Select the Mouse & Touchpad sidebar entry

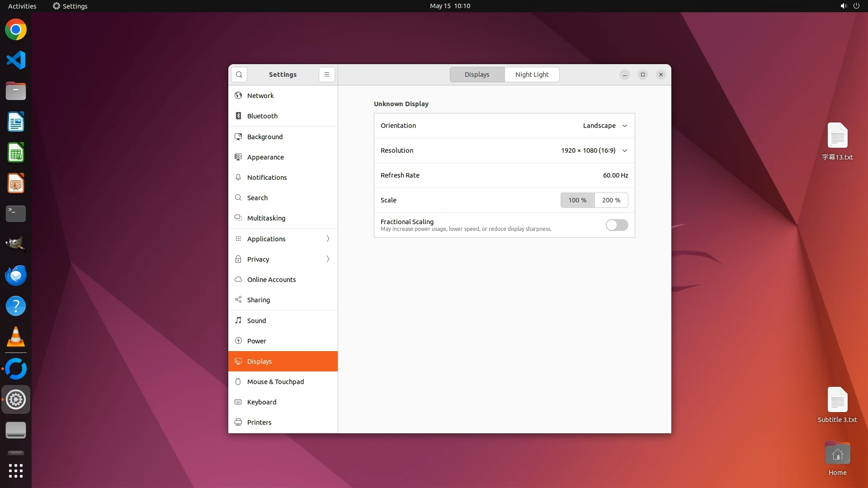coord(275,382)
